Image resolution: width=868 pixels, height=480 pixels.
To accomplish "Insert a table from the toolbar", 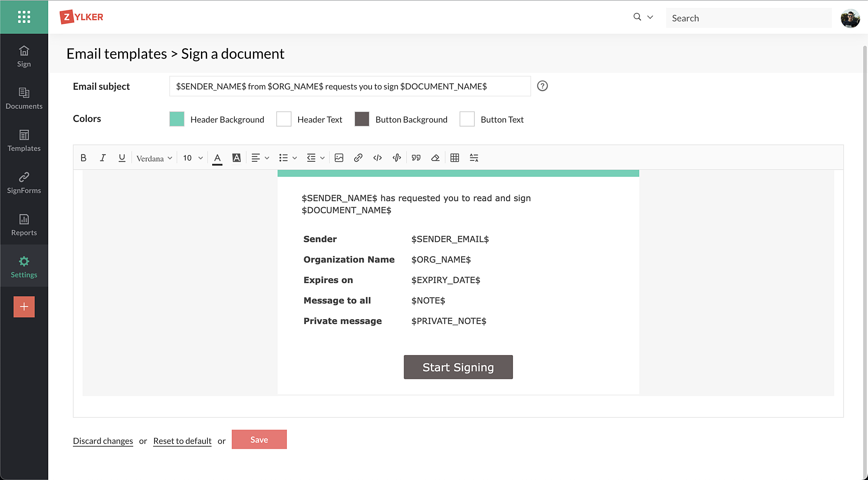I will click(x=454, y=158).
